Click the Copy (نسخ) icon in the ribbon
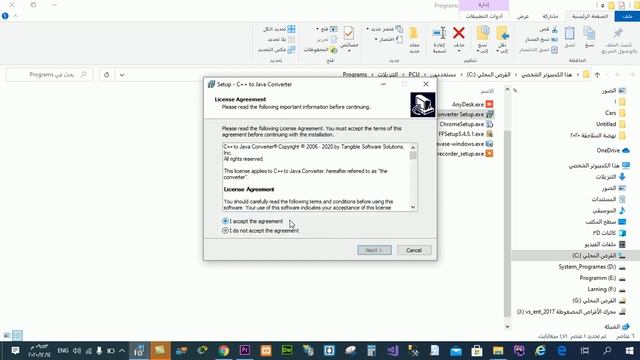 [x=589, y=33]
